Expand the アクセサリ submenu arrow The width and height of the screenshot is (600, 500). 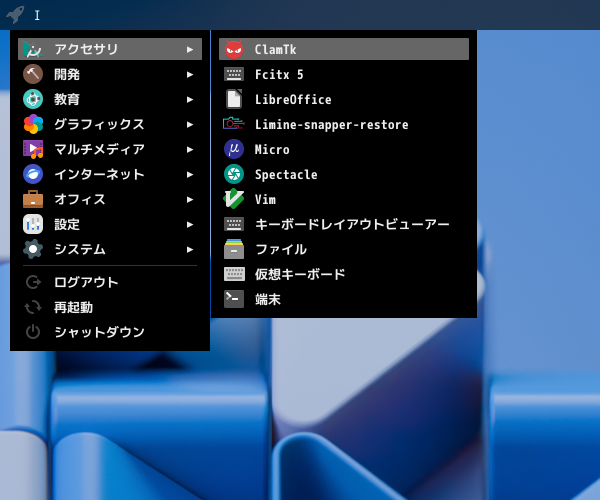[190, 49]
